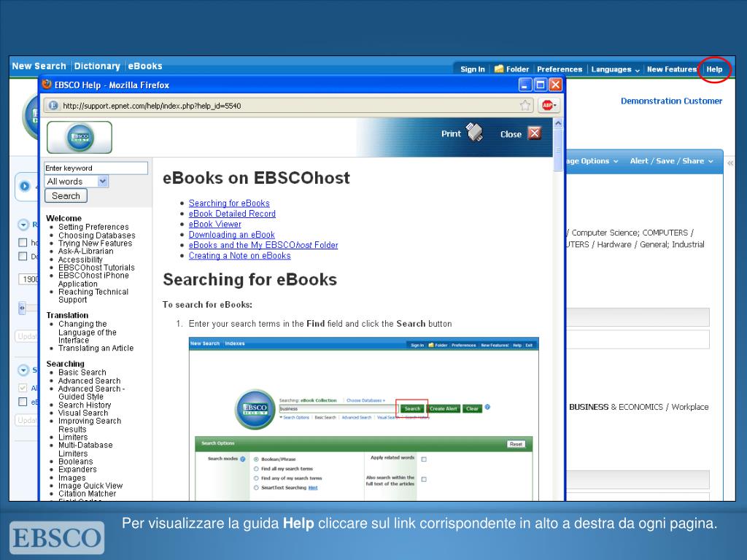Uncheck the checked box in left sidebar
This screenshot has height=560, width=747.
23,388
